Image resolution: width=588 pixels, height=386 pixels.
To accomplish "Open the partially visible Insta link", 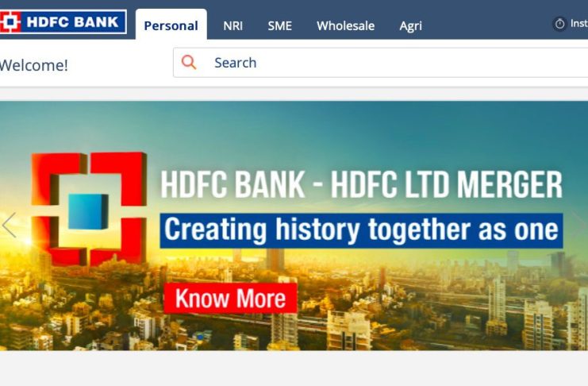I will [x=579, y=24].
